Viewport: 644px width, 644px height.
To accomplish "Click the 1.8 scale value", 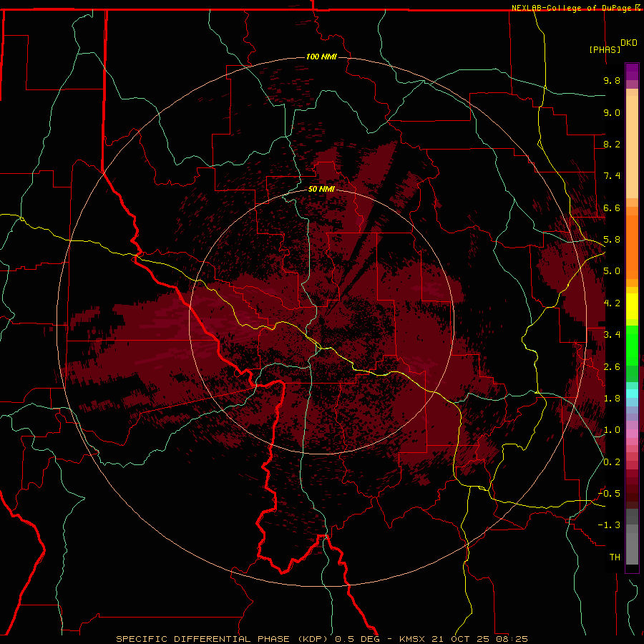I will (x=612, y=399).
